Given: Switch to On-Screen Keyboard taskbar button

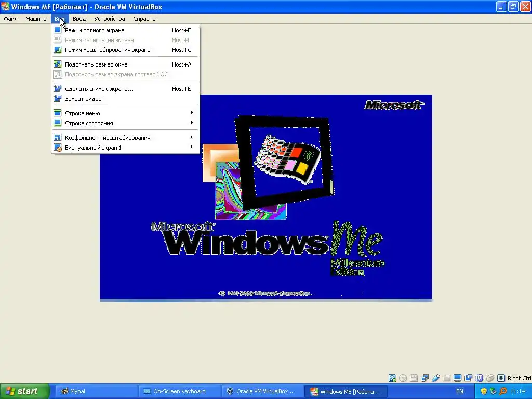Looking at the screenshot, I should [x=179, y=391].
